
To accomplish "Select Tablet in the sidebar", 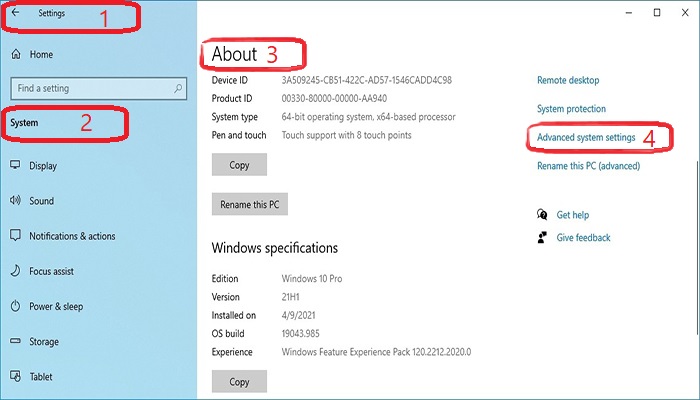I will pyautogui.click(x=41, y=377).
